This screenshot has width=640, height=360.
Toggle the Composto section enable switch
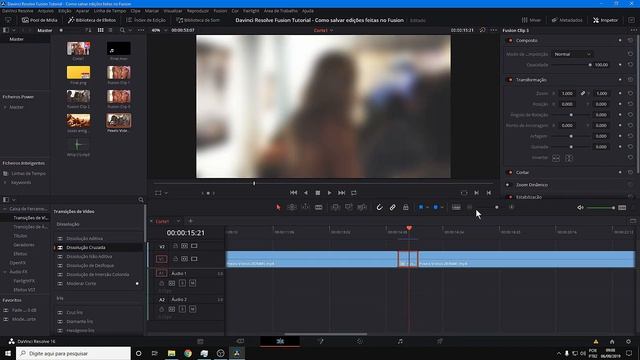click(x=510, y=40)
